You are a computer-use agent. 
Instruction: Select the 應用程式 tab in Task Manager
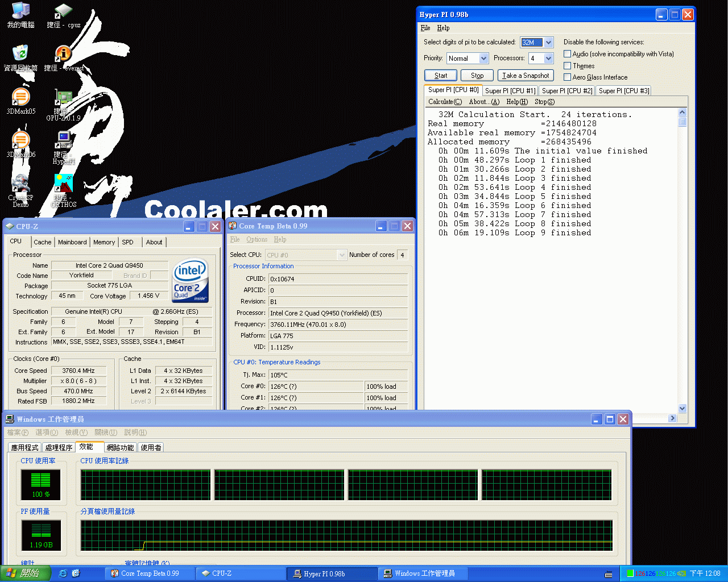25,448
